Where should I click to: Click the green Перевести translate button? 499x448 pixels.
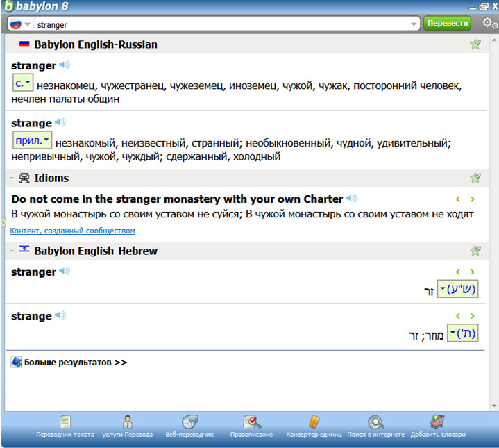pos(447,23)
